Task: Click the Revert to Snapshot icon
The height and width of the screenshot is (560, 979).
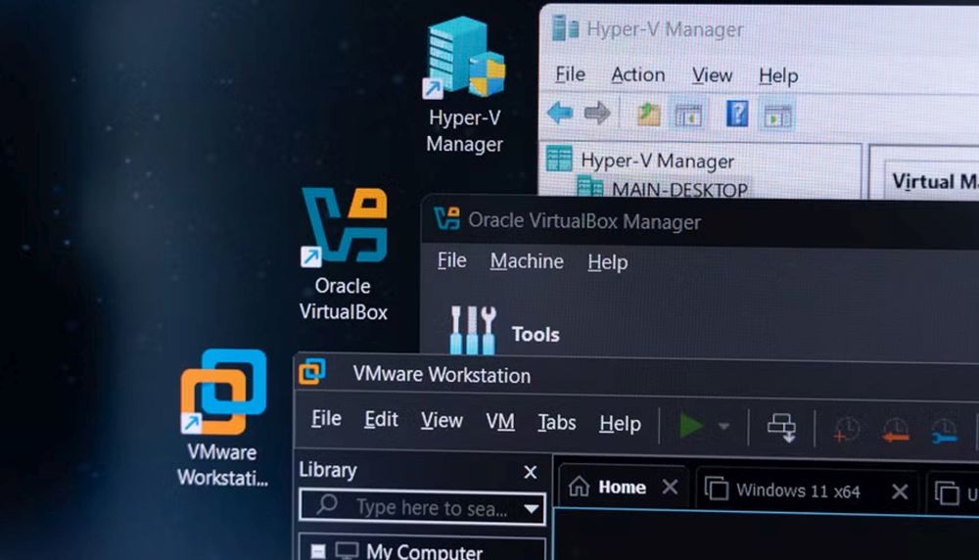Action: point(895,429)
